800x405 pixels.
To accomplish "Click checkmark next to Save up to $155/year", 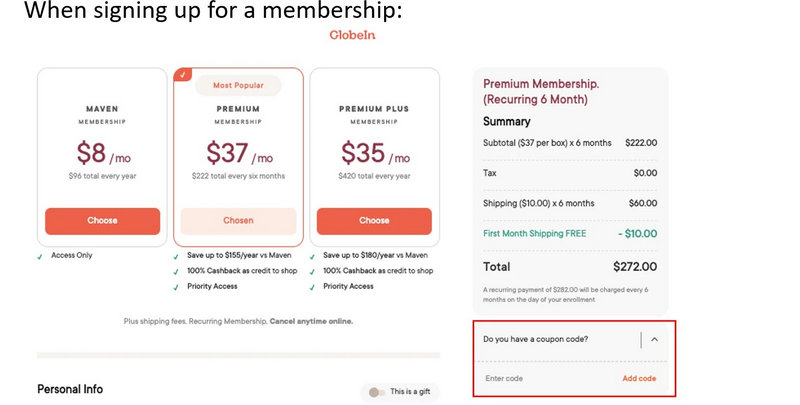I will (x=178, y=256).
